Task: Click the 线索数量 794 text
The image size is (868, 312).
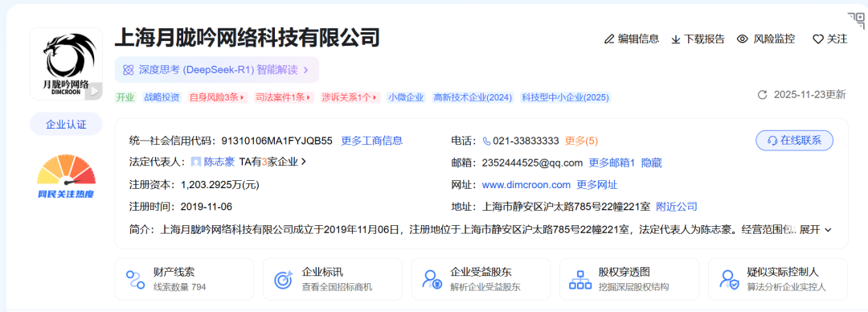Action: (x=180, y=287)
